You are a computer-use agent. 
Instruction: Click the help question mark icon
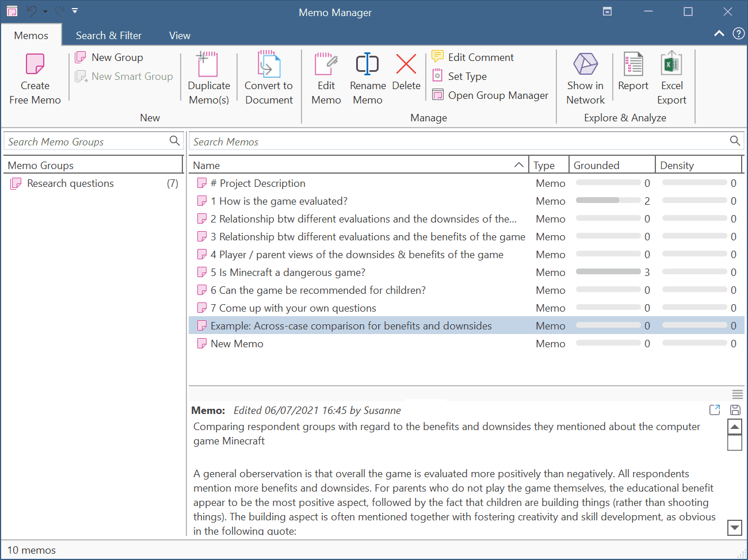[739, 33]
